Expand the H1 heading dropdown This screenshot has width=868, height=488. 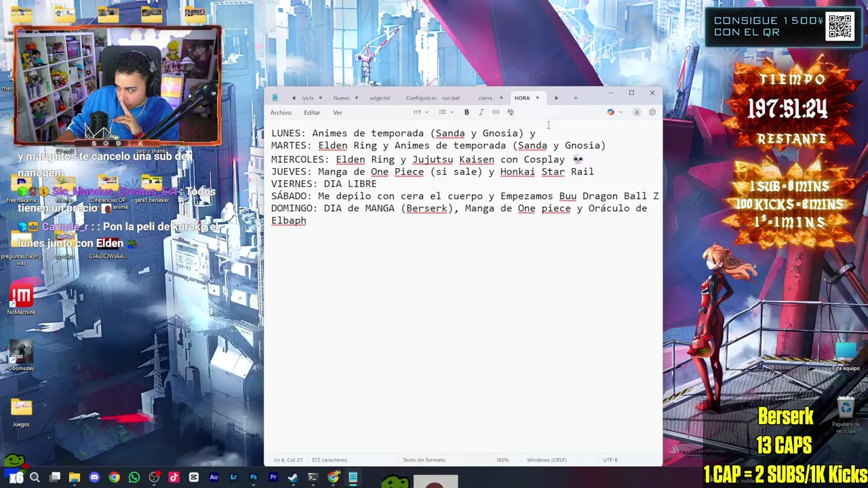click(x=421, y=113)
